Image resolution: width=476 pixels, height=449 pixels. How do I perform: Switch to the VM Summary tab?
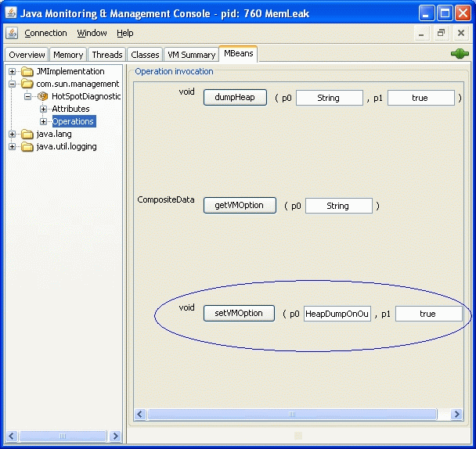coord(192,55)
